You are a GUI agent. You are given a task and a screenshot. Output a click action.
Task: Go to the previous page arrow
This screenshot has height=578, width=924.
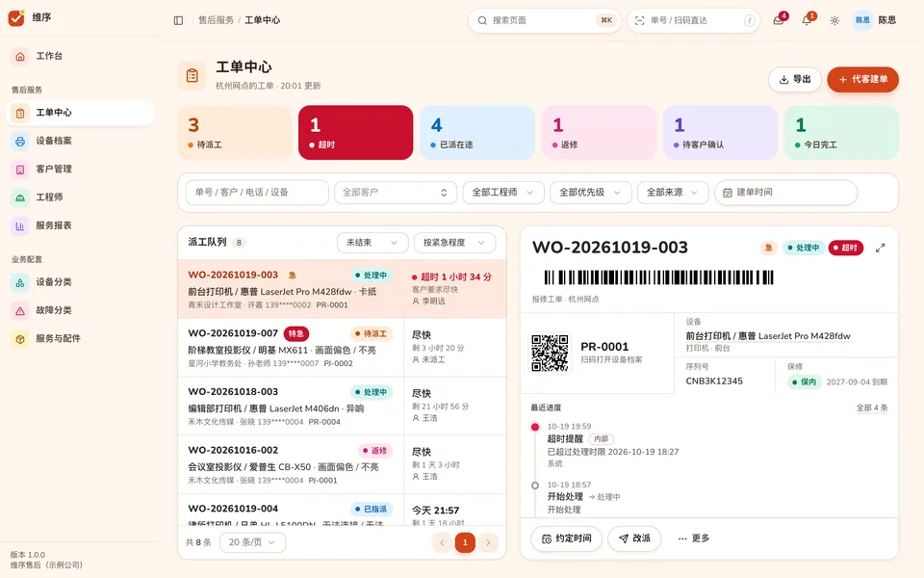(x=442, y=542)
